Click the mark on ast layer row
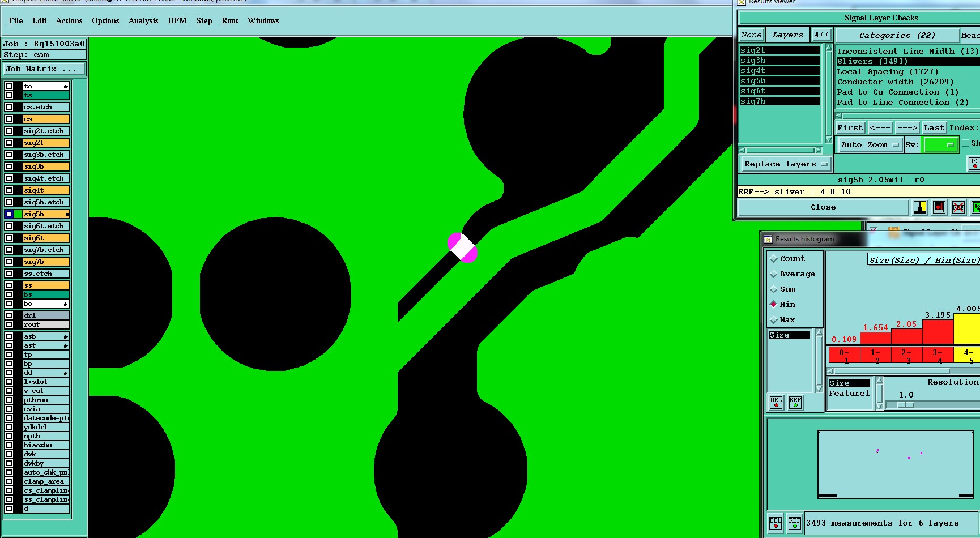Image resolution: width=980 pixels, height=538 pixels. (66, 345)
